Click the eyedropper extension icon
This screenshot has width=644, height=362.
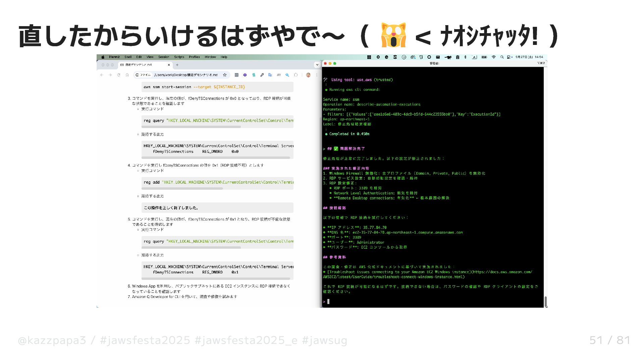point(262,75)
